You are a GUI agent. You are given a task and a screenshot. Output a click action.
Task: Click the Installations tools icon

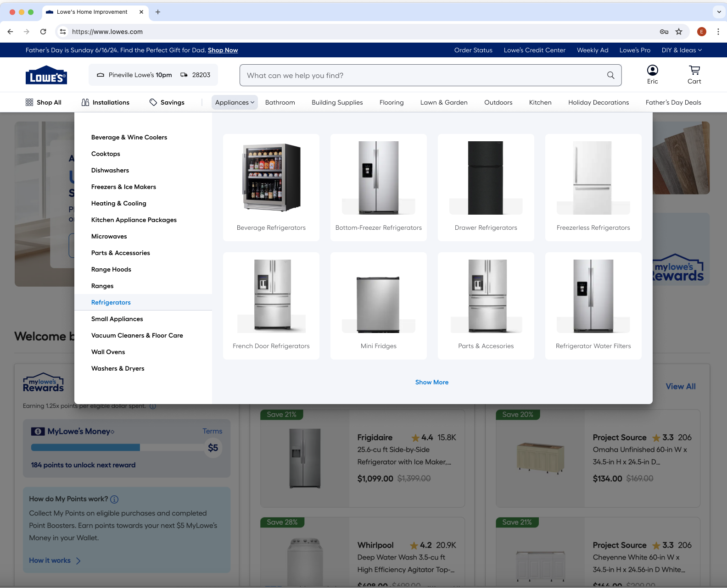point(85,102)
